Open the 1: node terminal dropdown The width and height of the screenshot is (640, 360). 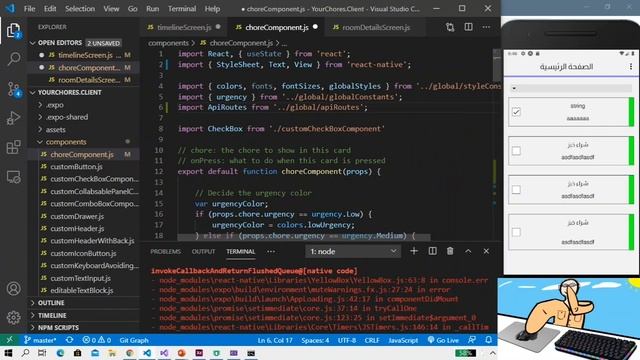coord(353,251)
